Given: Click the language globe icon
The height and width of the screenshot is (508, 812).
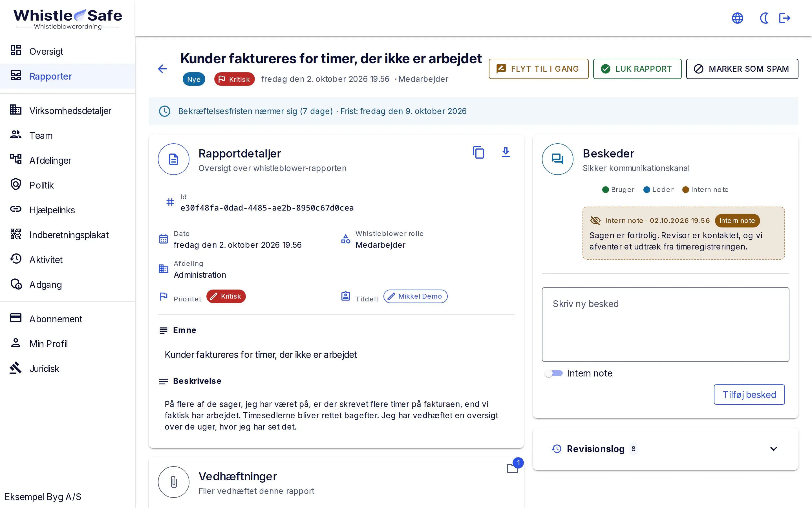Looking at the screenshot, I should tap(737, 18).
